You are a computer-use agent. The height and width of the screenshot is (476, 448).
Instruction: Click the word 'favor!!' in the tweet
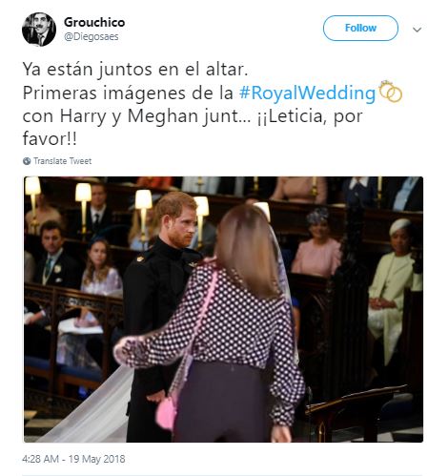(50, 139)
